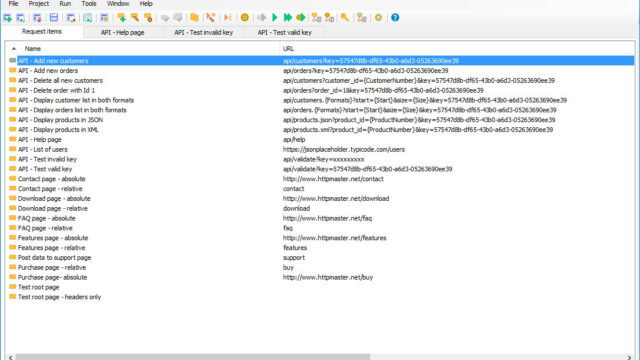The width and height of the screenshot is (640, 360).
Task: Click the teal project properties toolbar icon
Action: (87, 18)
